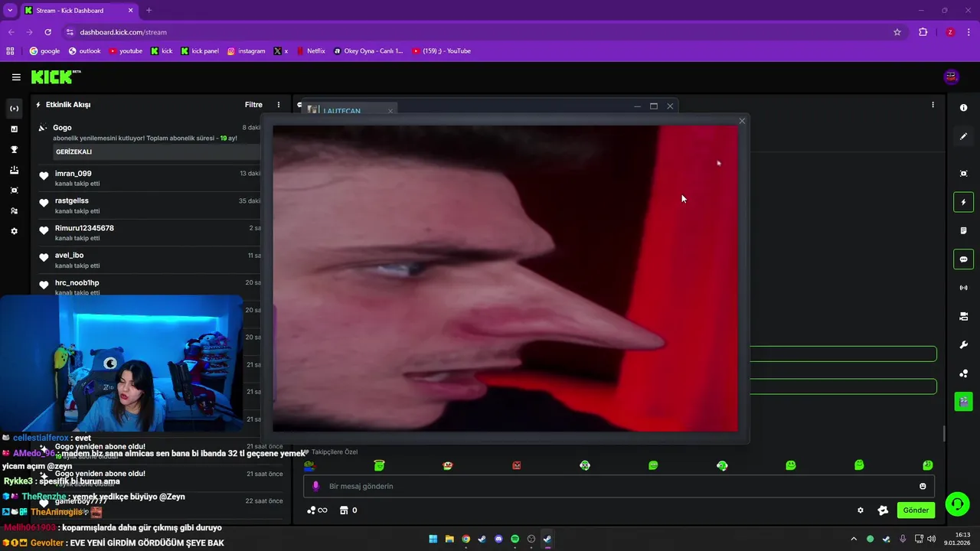The image size is (980, 551).
Task: Select Rimuru12345678 follow event
Action: point(149,233)
